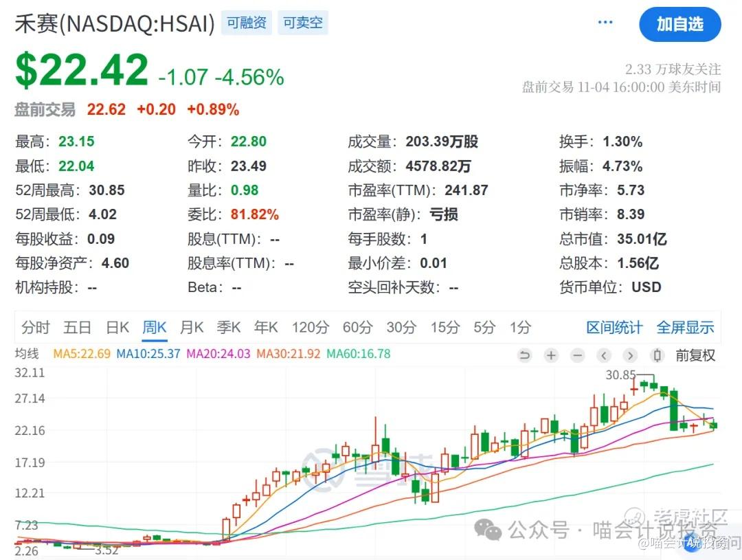Click the 52周最低 value 4.02
This screenshot has width=742, height=560.
[x=102, y=214]
